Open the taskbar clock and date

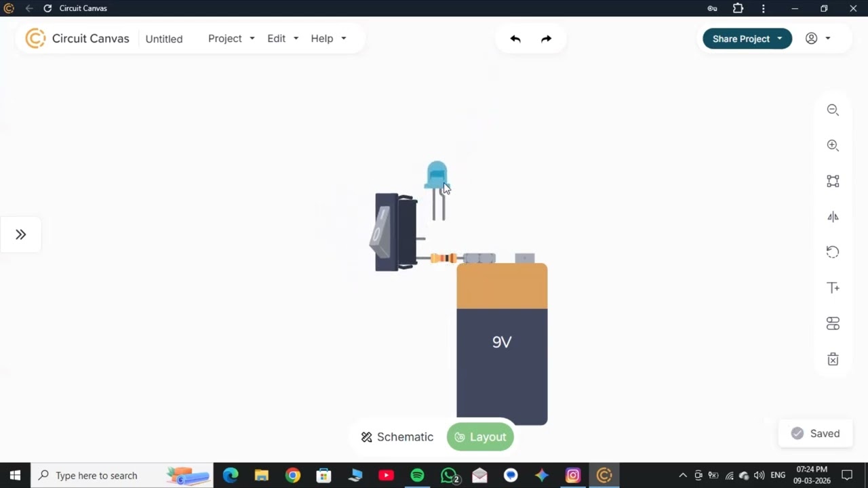pyautogui.click(x=812, y=475)
